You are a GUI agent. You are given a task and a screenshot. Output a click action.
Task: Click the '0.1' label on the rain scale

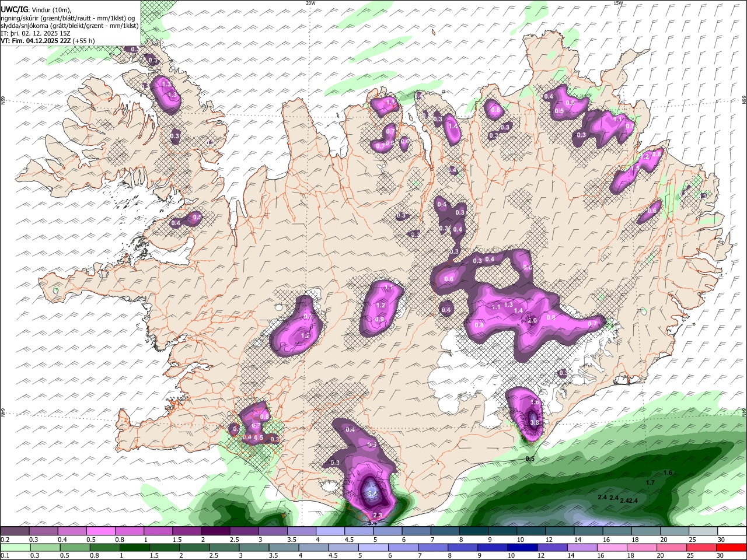[x=5, y=555]
